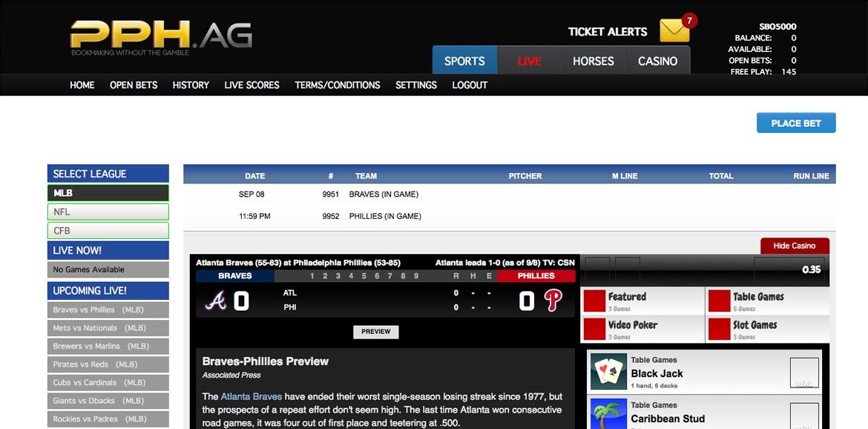This screenshot has width=868, height=429.
Task: Click the PPH.AG logo
Action: pyautogui.click(x=161, y=37)
